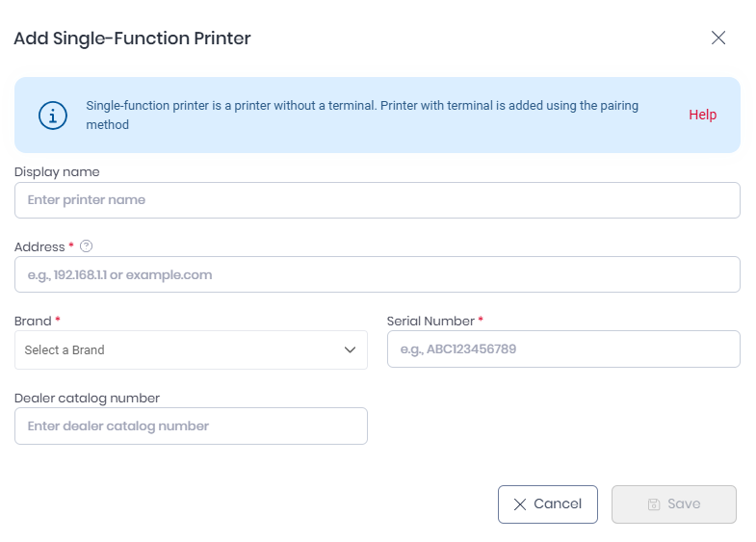This screenshot has width=756, height=542.
Task: Cancel adding the printer
Action: pyautogui.click(x=548, y=503)
